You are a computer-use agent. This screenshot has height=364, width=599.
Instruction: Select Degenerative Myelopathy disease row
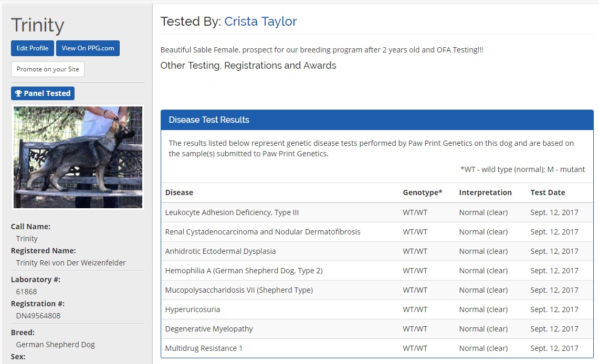pyautogui.click(x=377, y=329)
